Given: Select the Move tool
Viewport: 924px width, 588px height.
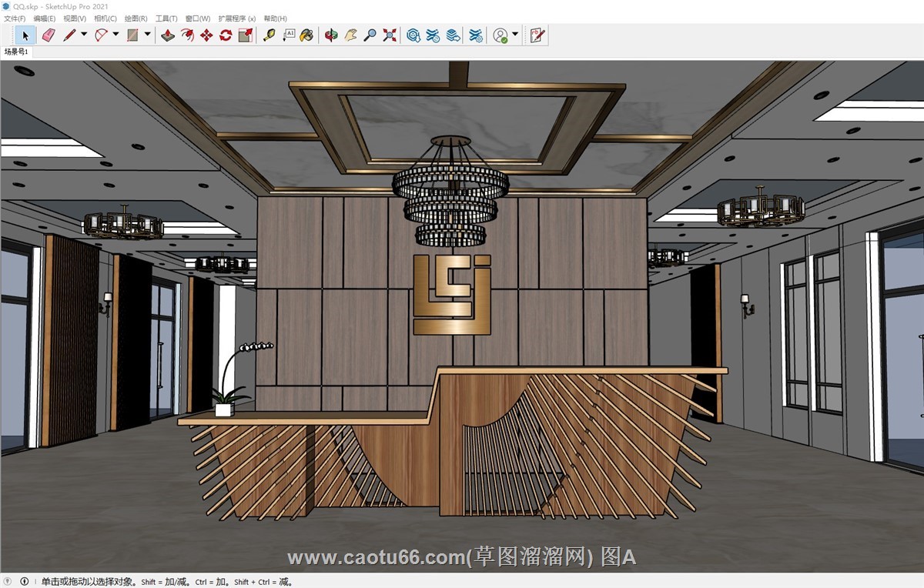Looking at the screenshot, I should (206, 35).
